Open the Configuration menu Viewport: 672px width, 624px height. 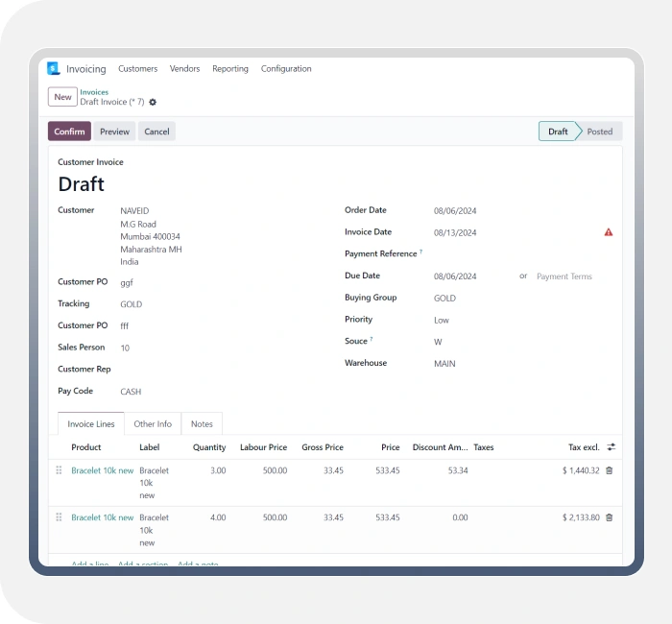[286, 68]
